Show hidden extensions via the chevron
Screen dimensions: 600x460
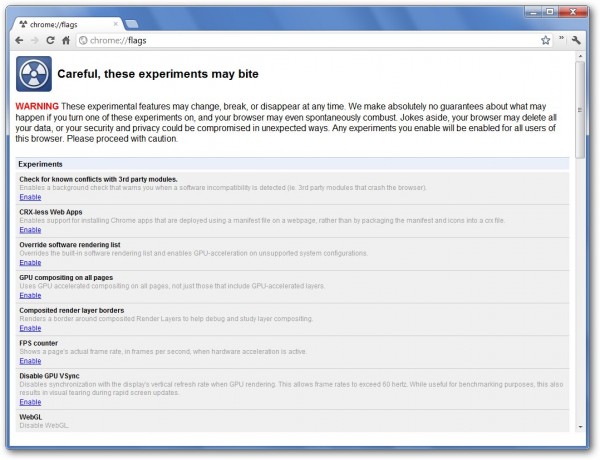click(561, 38)
